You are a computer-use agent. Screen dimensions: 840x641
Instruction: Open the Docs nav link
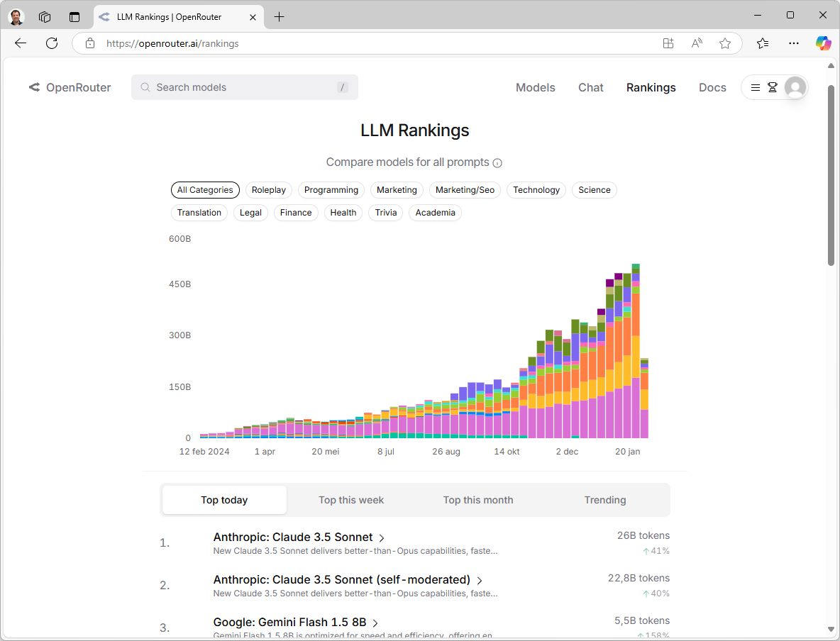(712, 87)
